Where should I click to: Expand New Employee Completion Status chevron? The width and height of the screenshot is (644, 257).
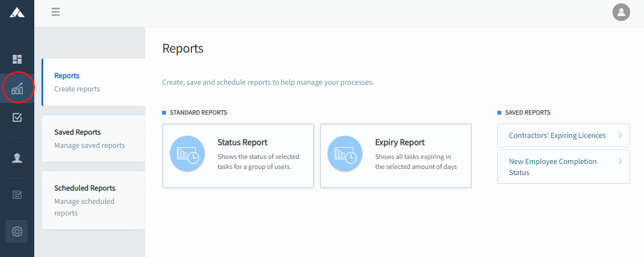pos(620,161)
